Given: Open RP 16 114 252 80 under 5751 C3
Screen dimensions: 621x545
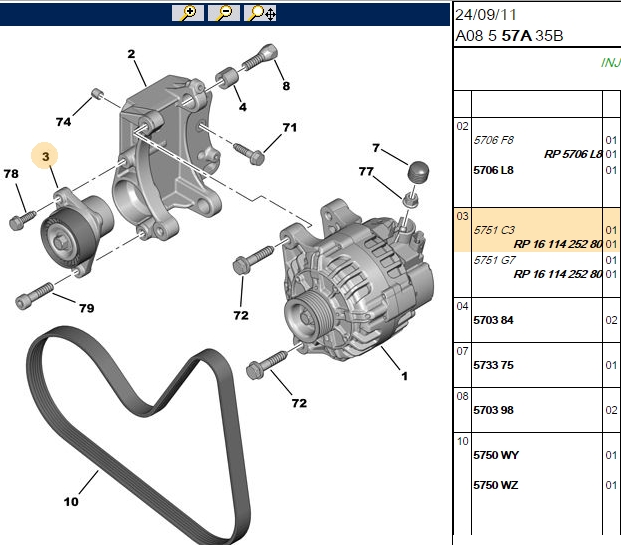Looking at the screenshot, I should (558, 244).
